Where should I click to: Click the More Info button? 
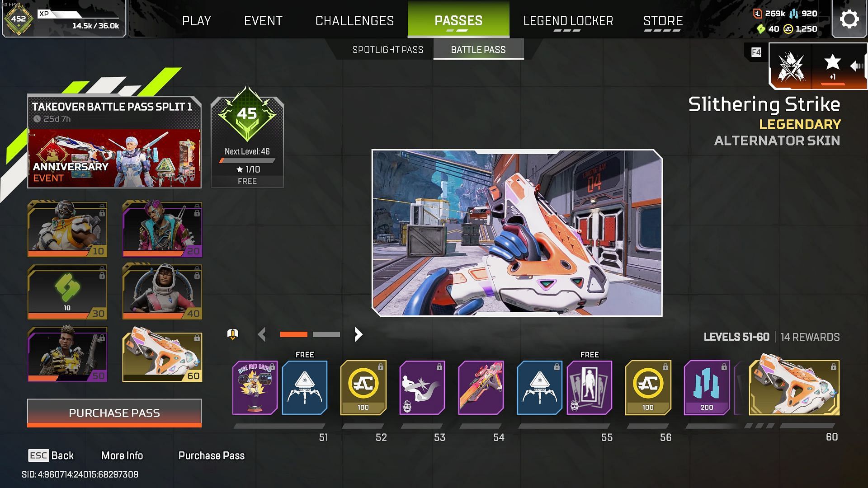[x=122, y=455]
